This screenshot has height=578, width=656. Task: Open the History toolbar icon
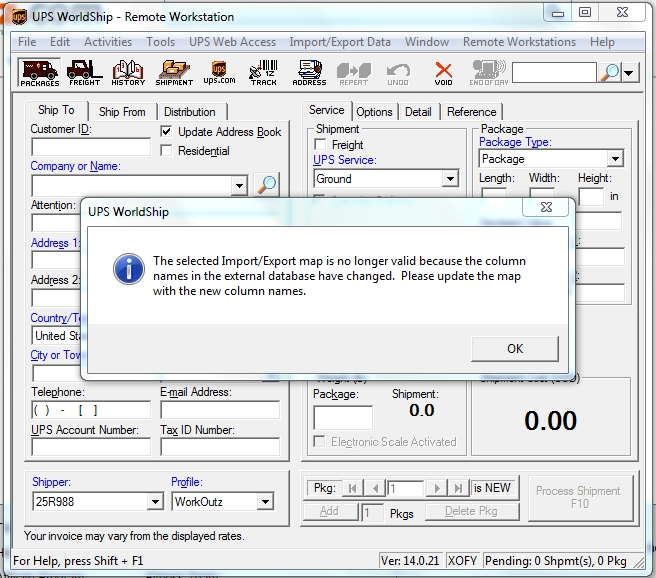tap(128, 73)
